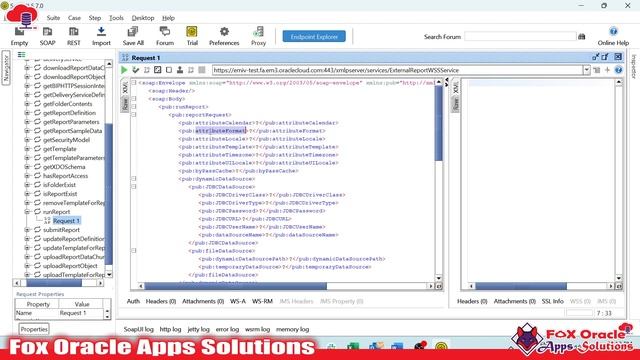The image size is (640, 360).
Task: Expand the submitReport tree node
Action: [x=27, y=230]
